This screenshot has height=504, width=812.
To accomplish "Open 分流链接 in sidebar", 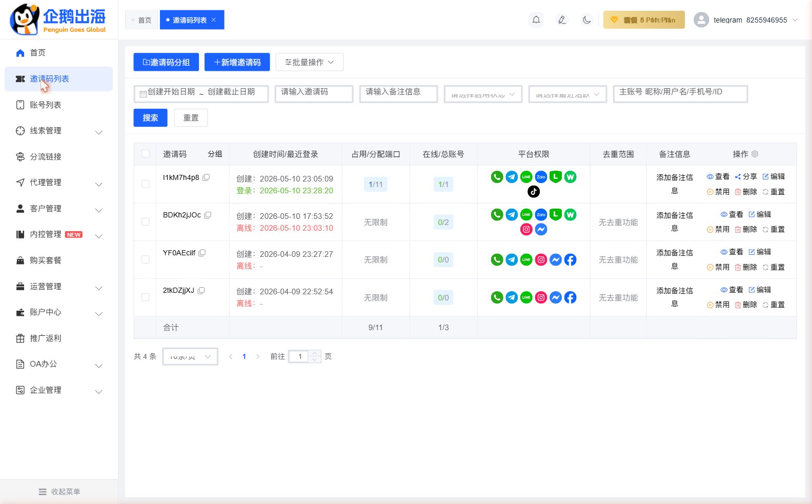I will (59, 157).
